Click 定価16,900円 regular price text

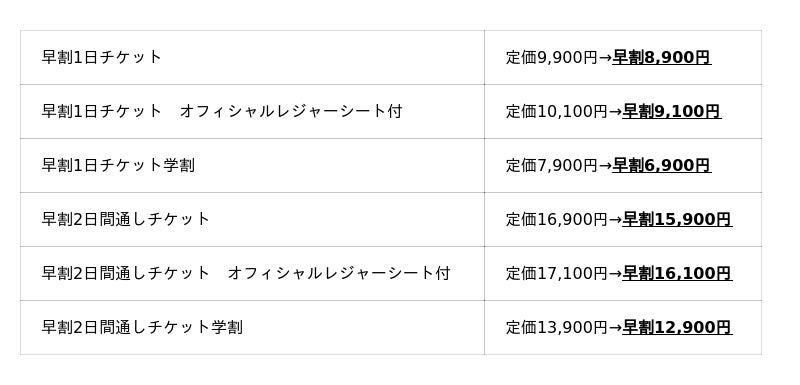557,220
